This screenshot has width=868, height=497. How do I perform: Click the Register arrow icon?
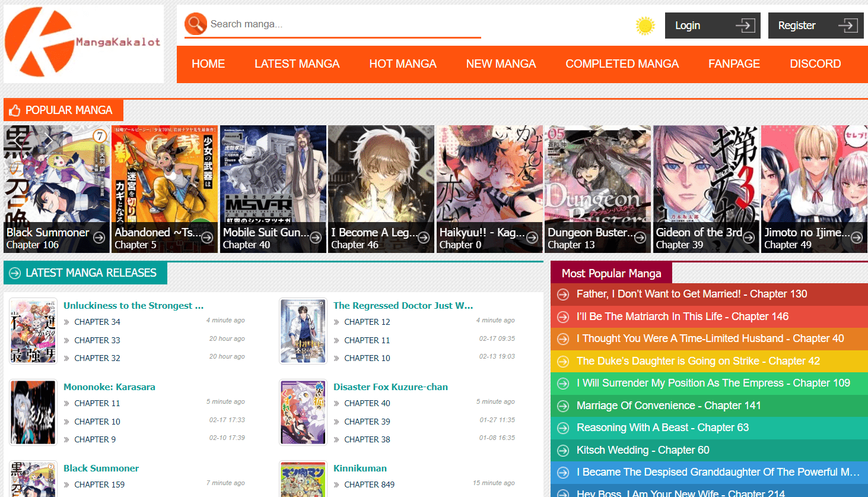click(x=848, y=26)
